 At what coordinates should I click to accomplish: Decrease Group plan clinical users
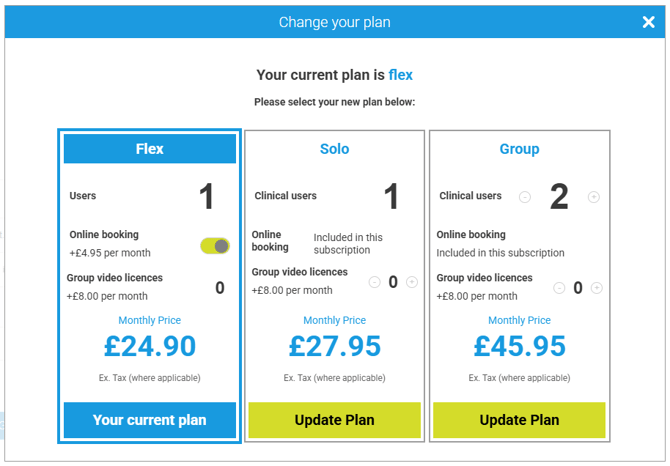525,197
